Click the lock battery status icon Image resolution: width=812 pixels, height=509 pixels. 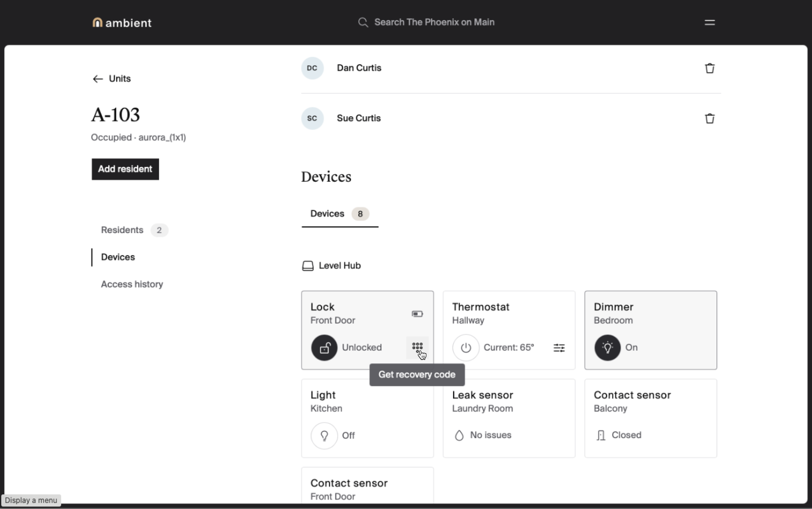tap(417, 314)
